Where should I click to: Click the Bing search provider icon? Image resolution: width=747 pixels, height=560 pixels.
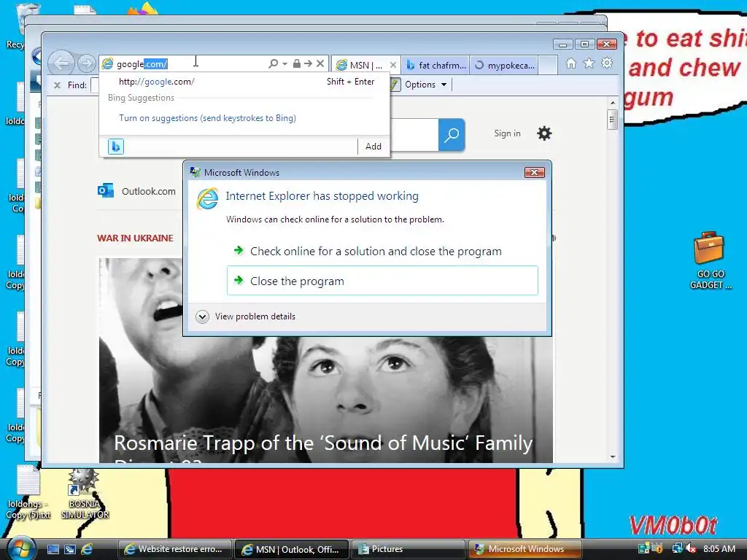[116, 146]
